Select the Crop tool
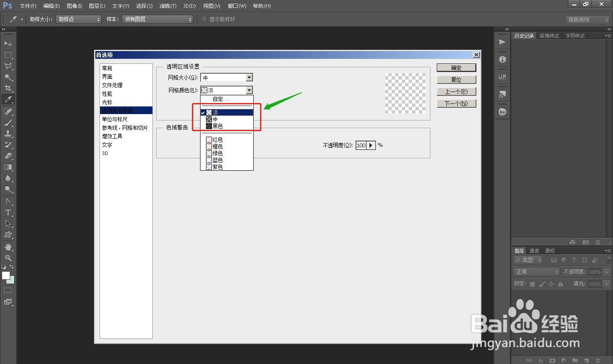 [8, 88]
